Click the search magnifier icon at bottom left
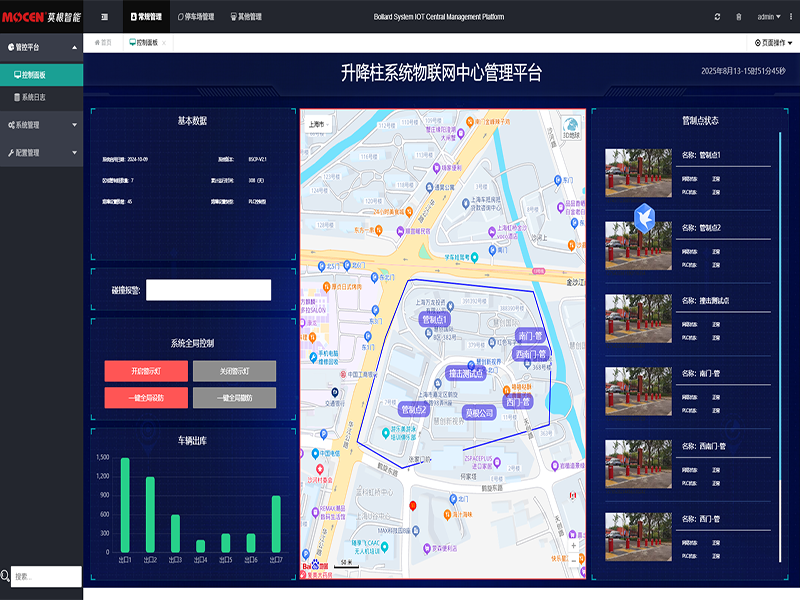Screen dimensions: 800x600 (6, 576)
